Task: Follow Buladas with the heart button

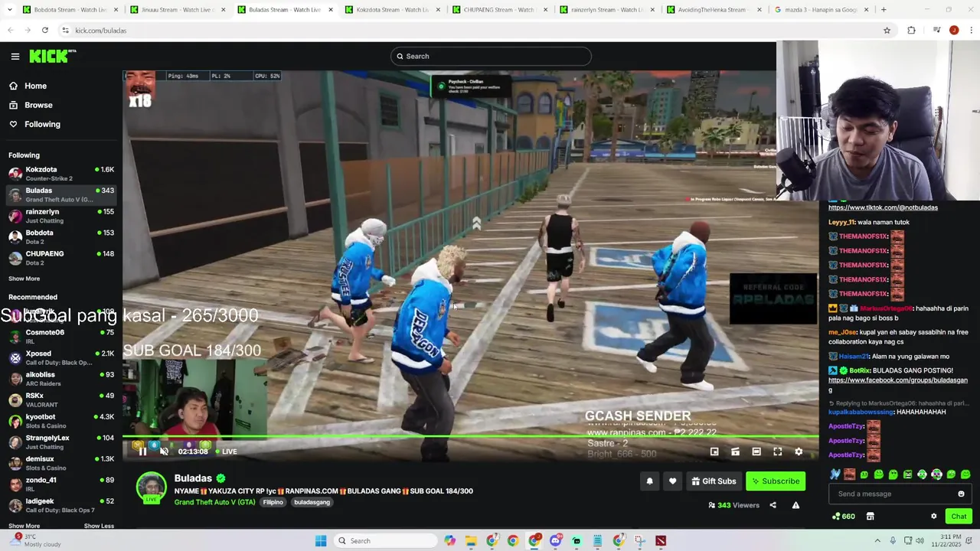Action: point(672,481)
